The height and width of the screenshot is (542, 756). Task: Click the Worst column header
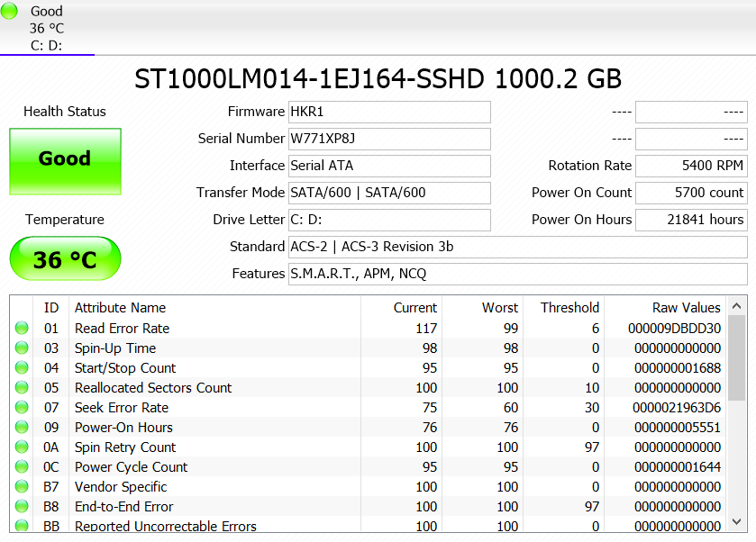click(x=482, y=307)
